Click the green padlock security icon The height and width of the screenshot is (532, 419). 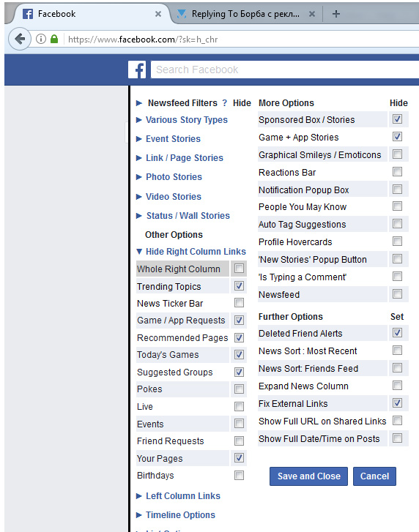(54, 39)
